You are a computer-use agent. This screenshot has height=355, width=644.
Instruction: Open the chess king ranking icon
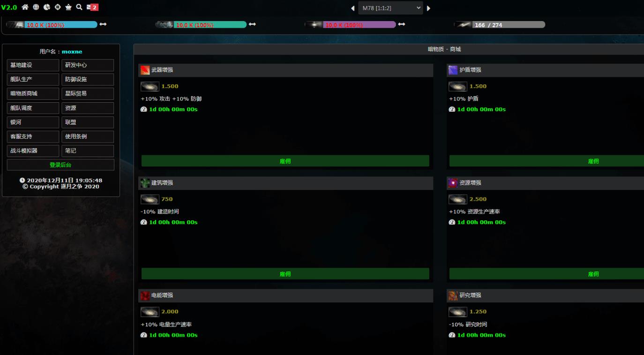click(68, 7)
